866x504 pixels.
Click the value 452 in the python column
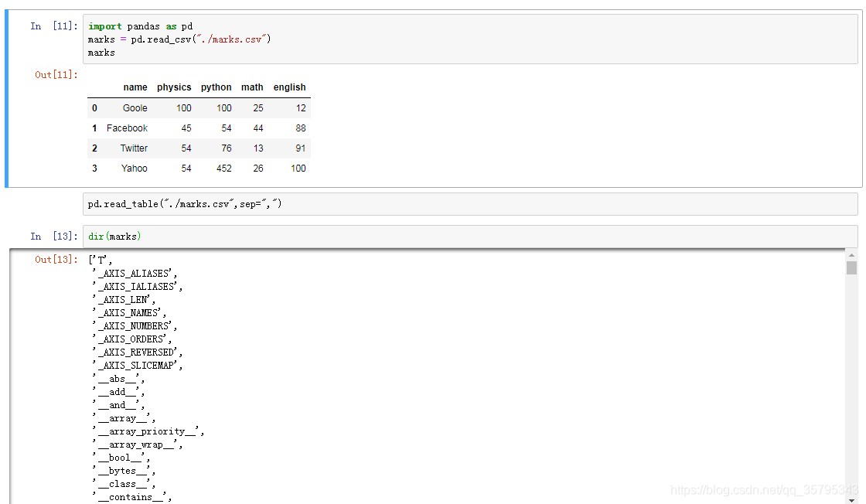pyautogui.click(x=223, y=168)
